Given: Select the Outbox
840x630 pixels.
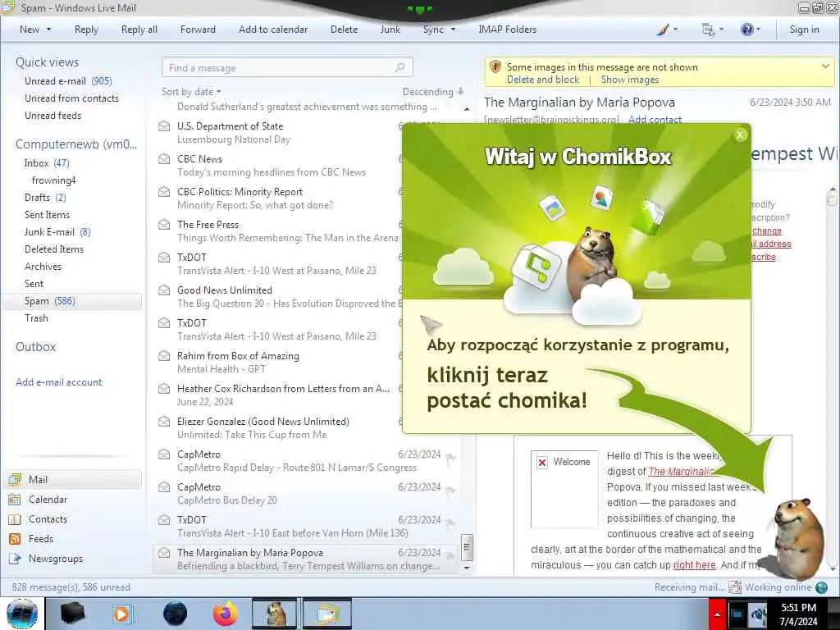Looking at the screenshot, I should pyautogui.click(x=36, y=347).
